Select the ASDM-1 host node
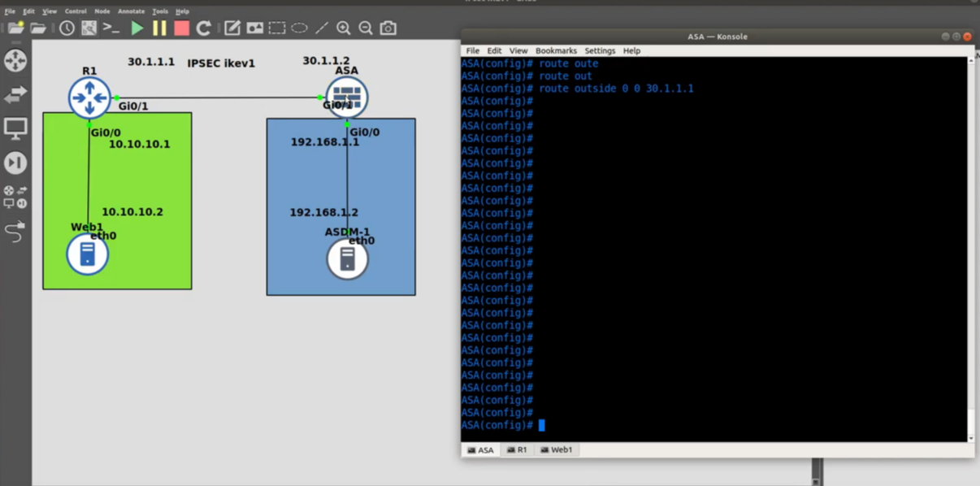The height and width of the screenshot is (486, 980). [x=348, y=259]
